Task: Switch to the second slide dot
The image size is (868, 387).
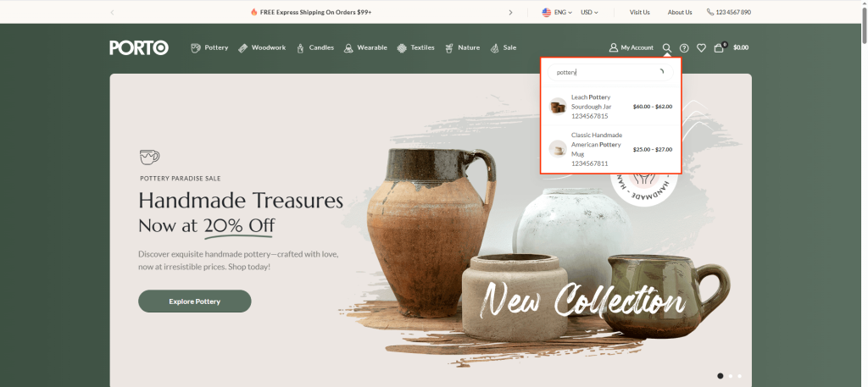Action: point(730,376)
